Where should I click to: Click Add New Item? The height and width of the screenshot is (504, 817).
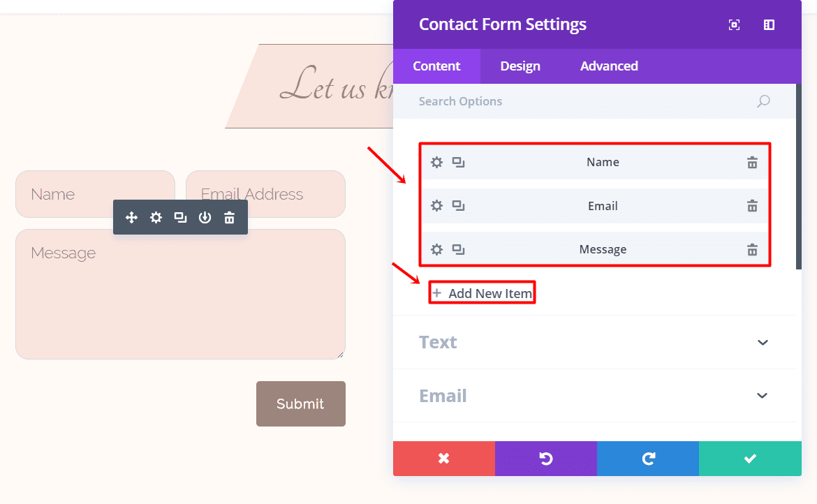pyautogui.click(x=483, y=293)
